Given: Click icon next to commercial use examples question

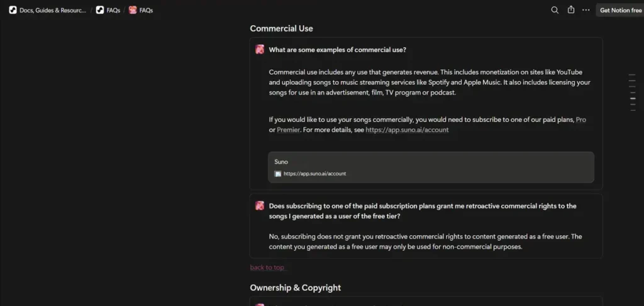Looking at the screenshot, I should (260, 50).
